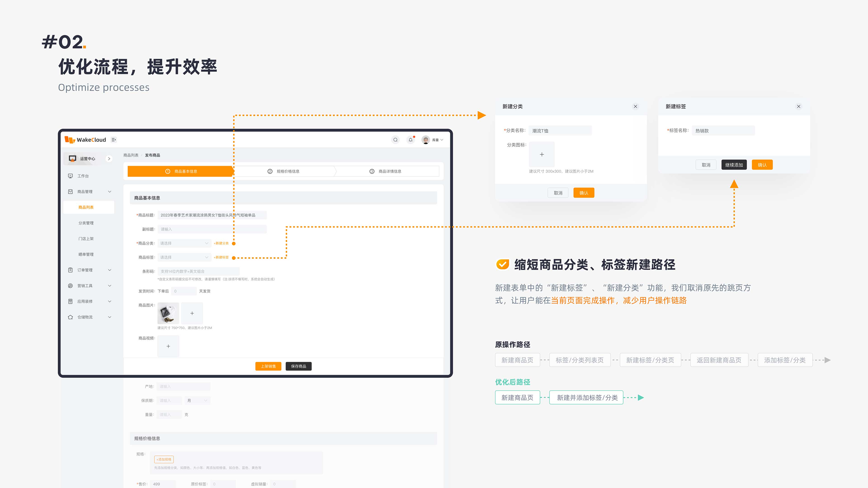Click the 订单管理 clipboard icon
The width and height of the screenshot is (868, 488).
(x=71, y=270)
